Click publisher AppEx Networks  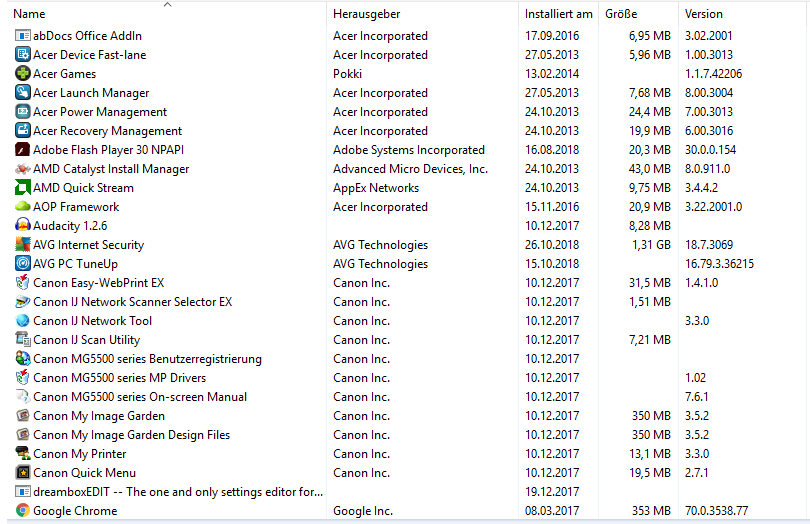376,188
